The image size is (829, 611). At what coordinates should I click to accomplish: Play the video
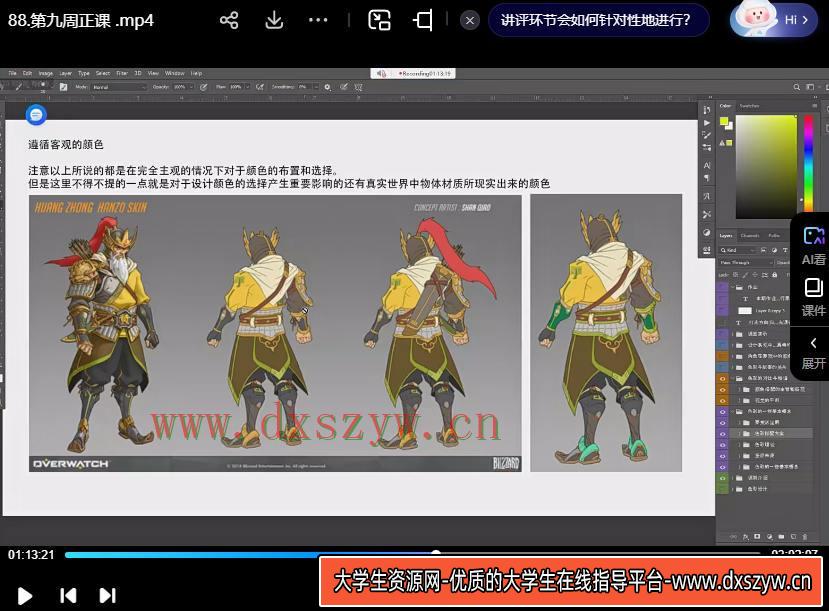(24, 596)
